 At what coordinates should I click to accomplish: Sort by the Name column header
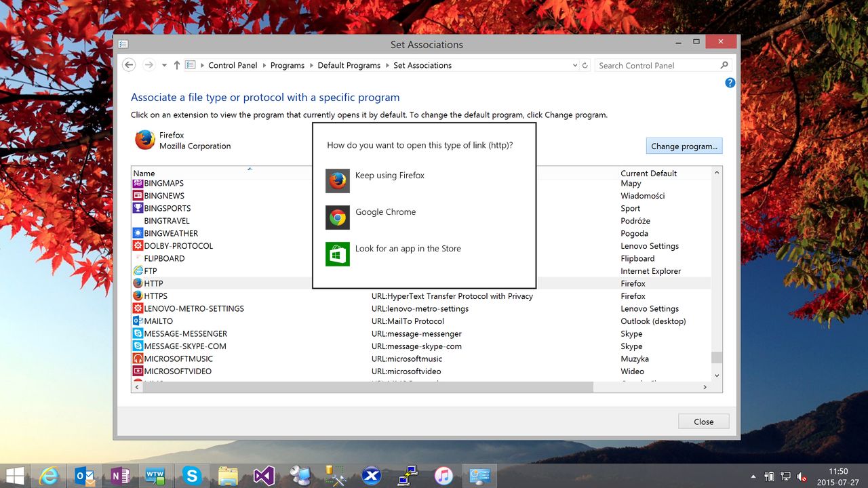(x=144, y=174)
